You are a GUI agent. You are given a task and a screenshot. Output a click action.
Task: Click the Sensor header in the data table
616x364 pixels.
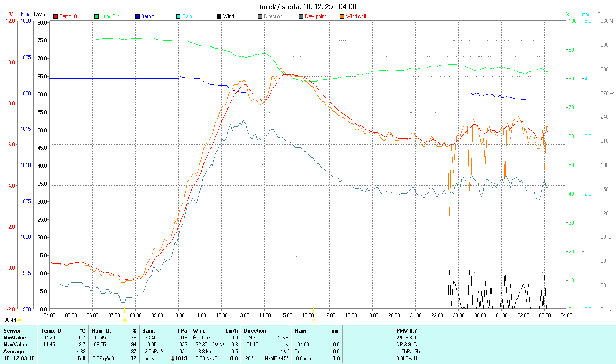tap(12, 331)
